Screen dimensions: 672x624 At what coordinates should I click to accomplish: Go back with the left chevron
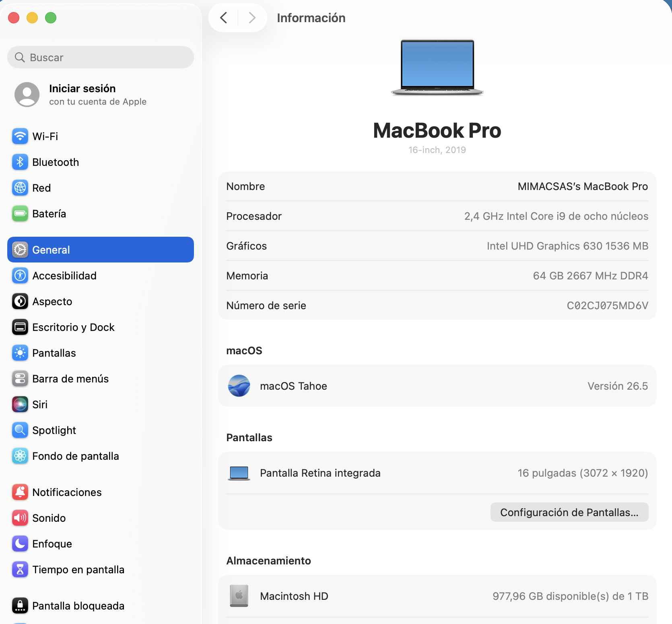click(x=224, y=18)
